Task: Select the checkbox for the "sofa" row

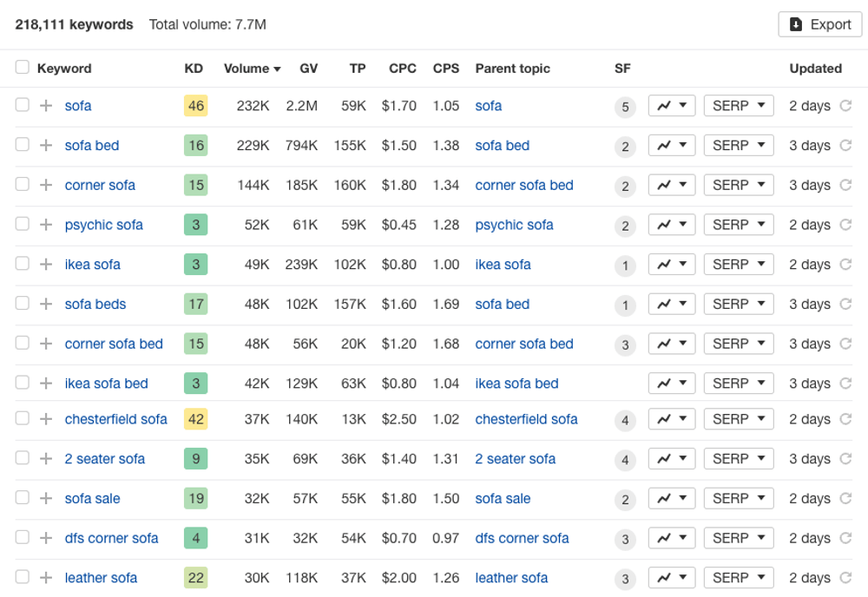Action: (x=22, y=105)
